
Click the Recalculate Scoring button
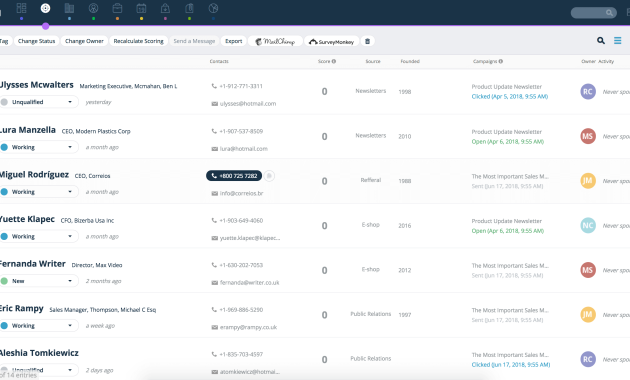tap(138, 41)
